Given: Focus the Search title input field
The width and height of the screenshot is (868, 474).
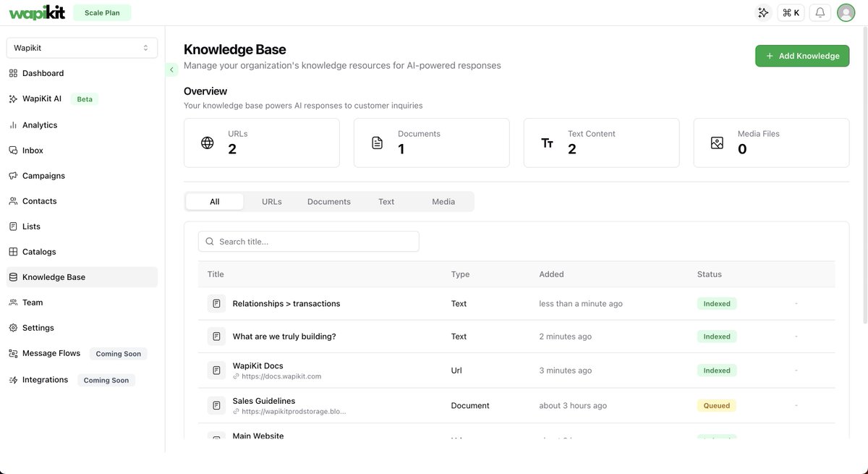Looking at the screenshot, I should [x=309, y=242].
